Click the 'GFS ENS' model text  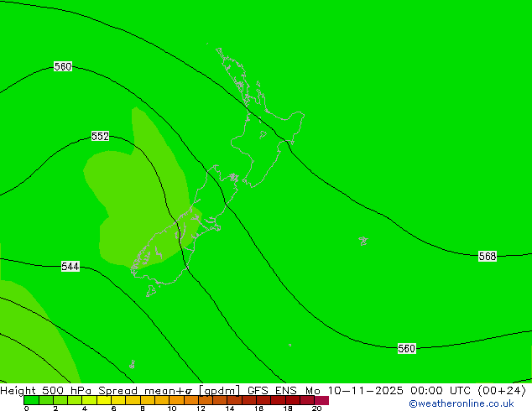tap(272, 391)
